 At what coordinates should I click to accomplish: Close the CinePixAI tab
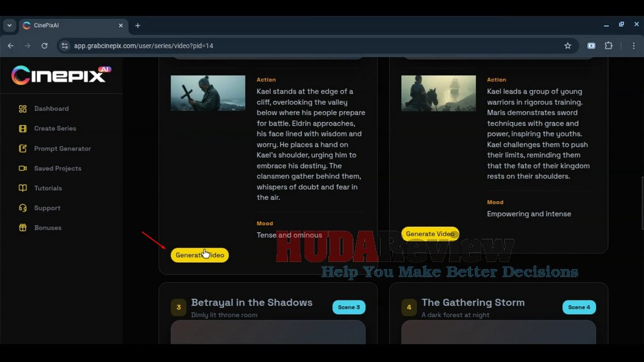coord(121,25)
